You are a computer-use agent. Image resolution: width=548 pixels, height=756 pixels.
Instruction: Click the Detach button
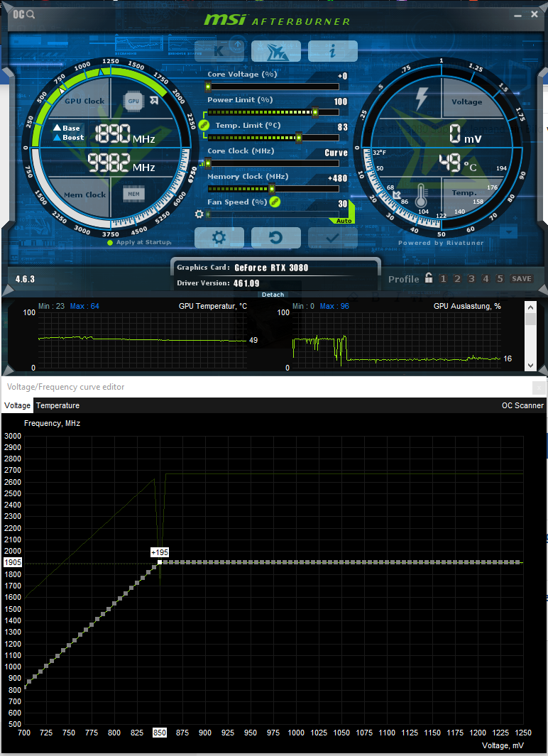point(273,295)
